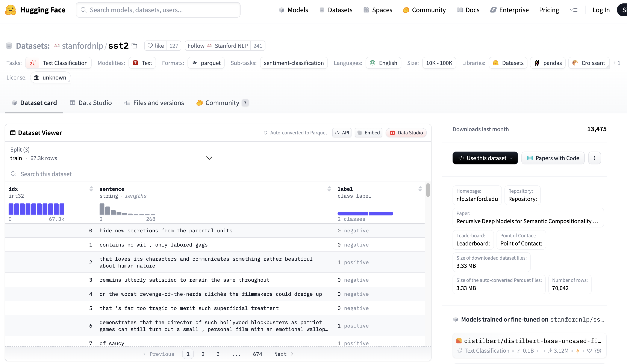This screenshot has height=364, width=627.
Task: Open the Data Studio red button
Action: [406, 133]
